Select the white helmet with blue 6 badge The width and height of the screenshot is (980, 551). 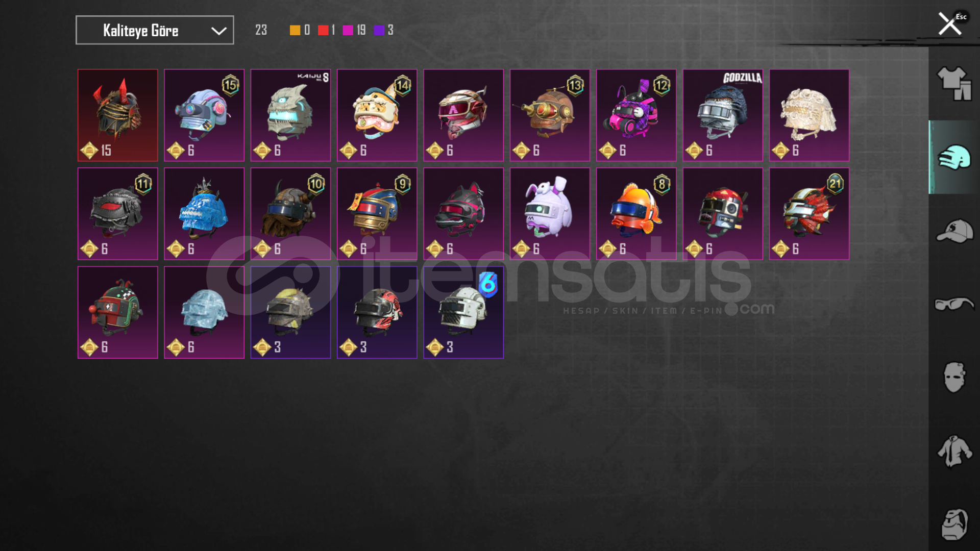pos(463,312)
